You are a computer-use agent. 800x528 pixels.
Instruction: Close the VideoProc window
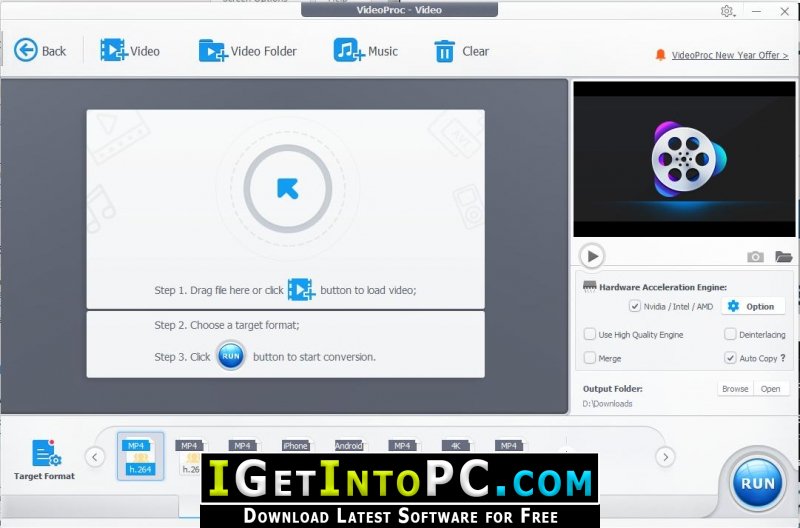coord(785,11)
